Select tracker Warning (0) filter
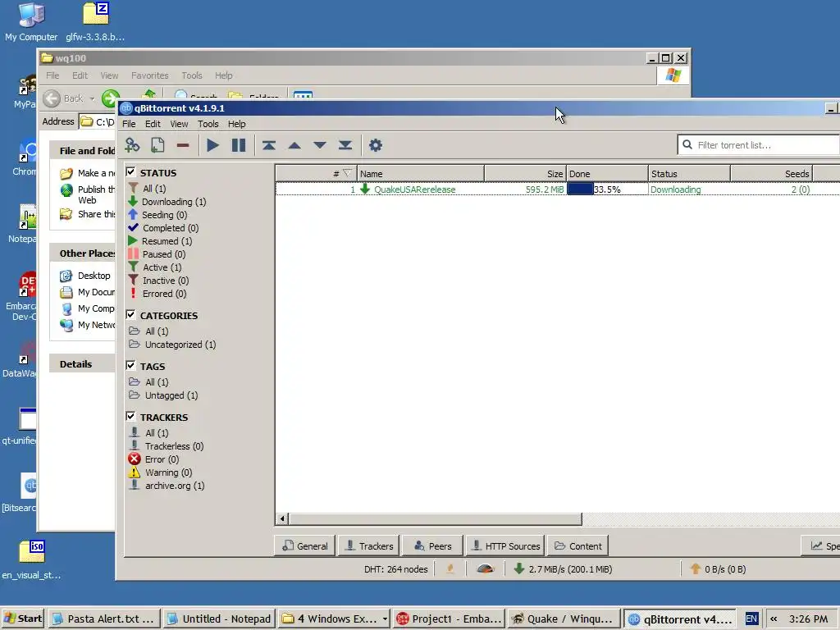 coord(160,472)
